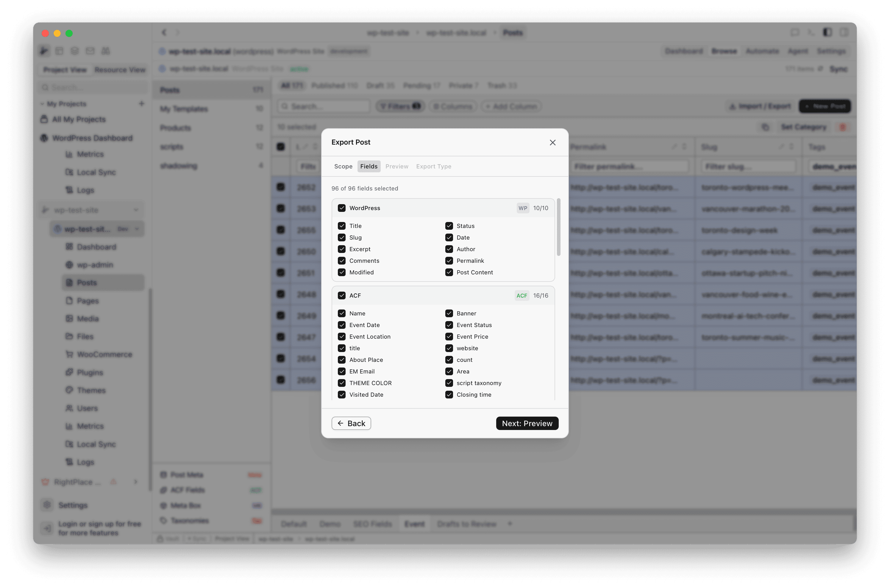Image resolution: width=890 pixels, height=588 pixels.
Task: Click the WP badge in WordPress header
Action: pyautogui.click(x=523, y=208)
